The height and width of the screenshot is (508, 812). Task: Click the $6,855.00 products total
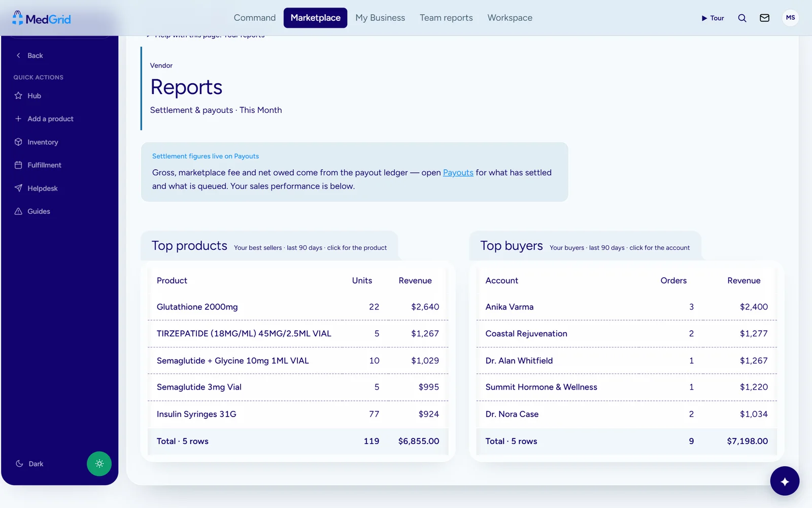(x=419, y=441)
